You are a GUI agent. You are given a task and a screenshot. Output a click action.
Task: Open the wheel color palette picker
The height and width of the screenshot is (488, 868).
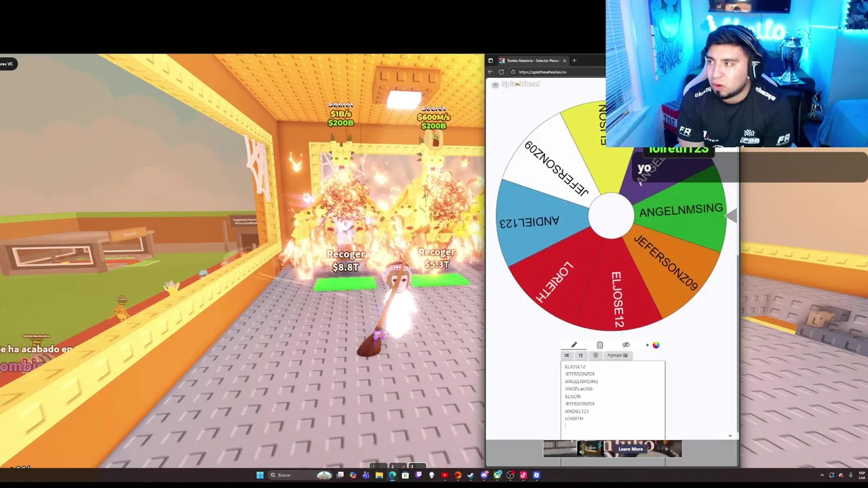click(655, 345)
